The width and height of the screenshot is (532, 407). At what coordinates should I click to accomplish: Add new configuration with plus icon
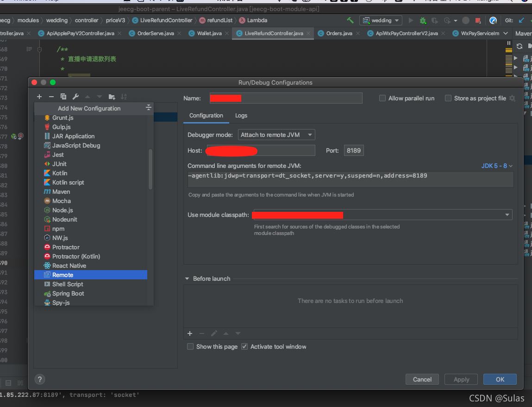coord(39,97)
